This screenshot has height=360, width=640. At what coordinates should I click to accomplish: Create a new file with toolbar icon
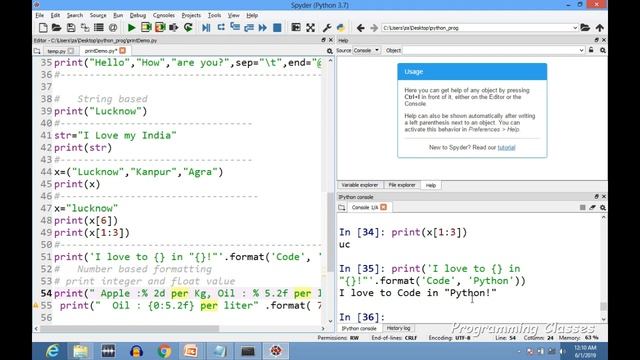click(43, 28)
